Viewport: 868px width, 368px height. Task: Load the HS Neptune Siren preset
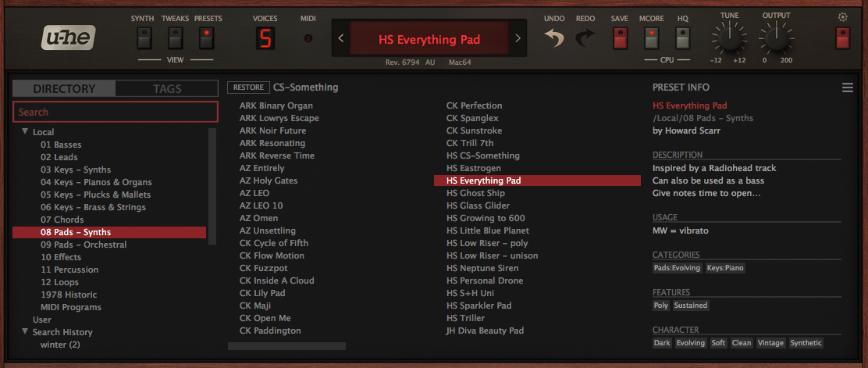482,268
